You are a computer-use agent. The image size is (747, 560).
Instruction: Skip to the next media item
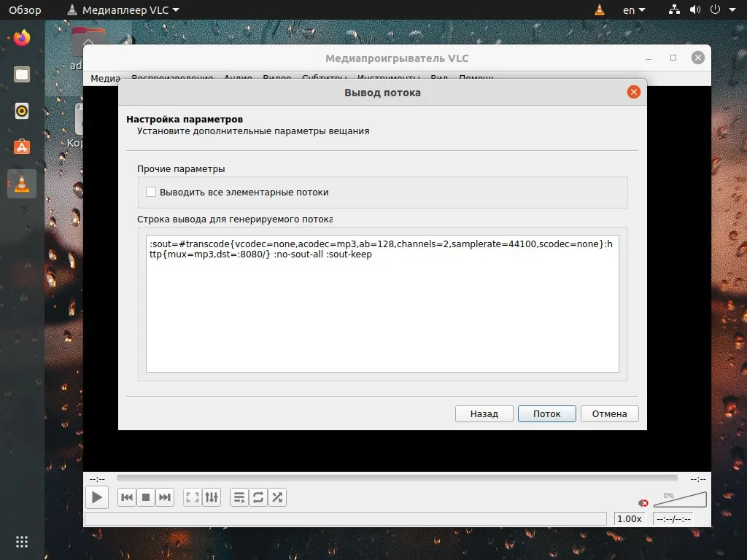point(165,497)
